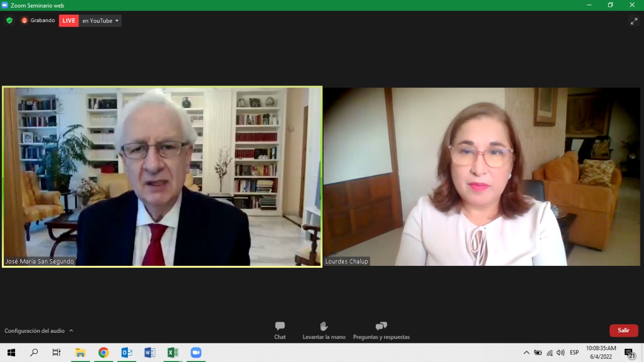
Task: Open the Windows notification center
Action: click(x=630, y=353)
